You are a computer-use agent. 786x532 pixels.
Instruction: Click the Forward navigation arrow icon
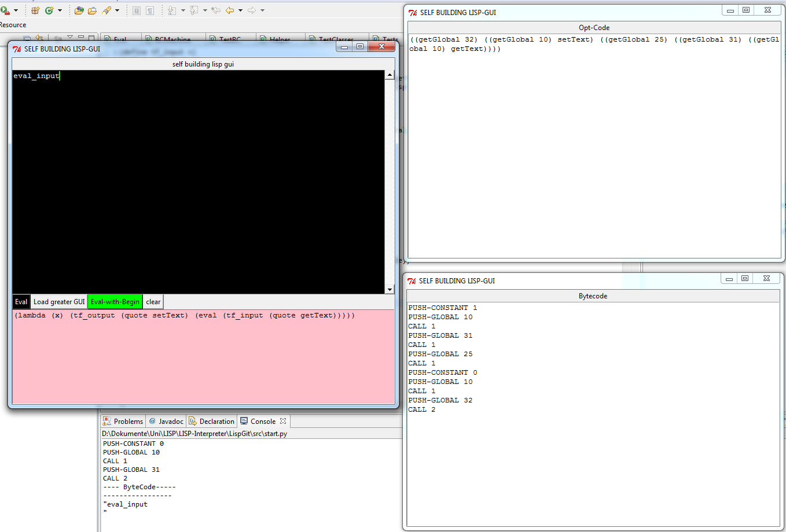click(x=252, y=10)
